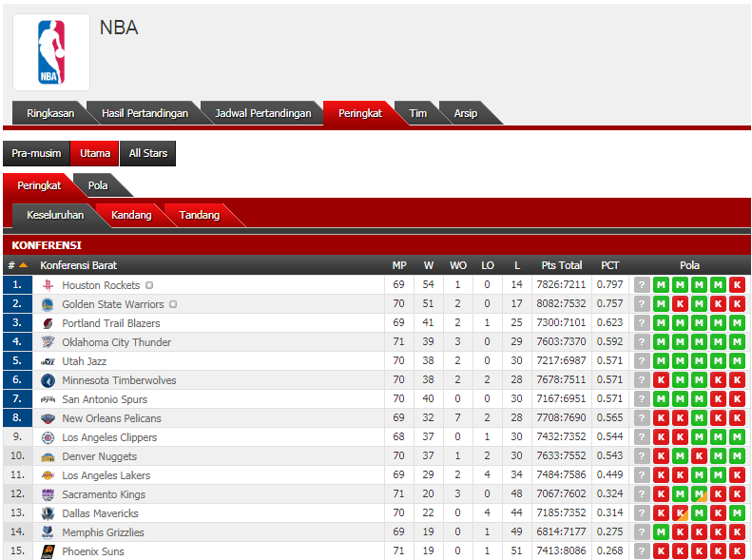The image size is (752, 560).
Task: Open the Hasil Pertandingan tab
Action: (145, 113)
